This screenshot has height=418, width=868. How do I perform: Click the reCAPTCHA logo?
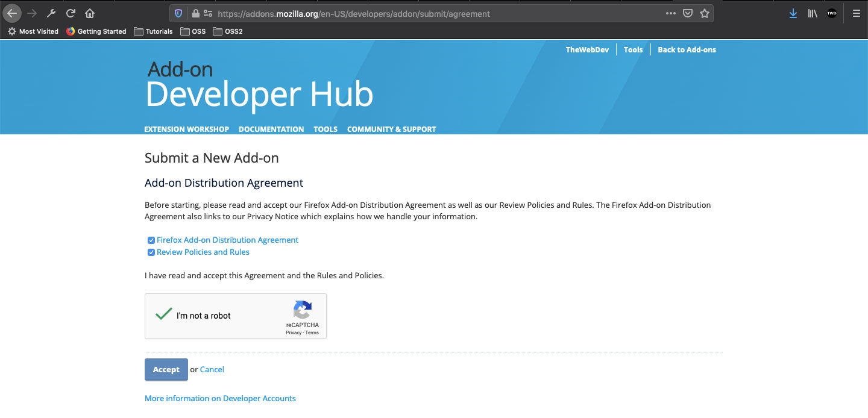coord(303,310)
